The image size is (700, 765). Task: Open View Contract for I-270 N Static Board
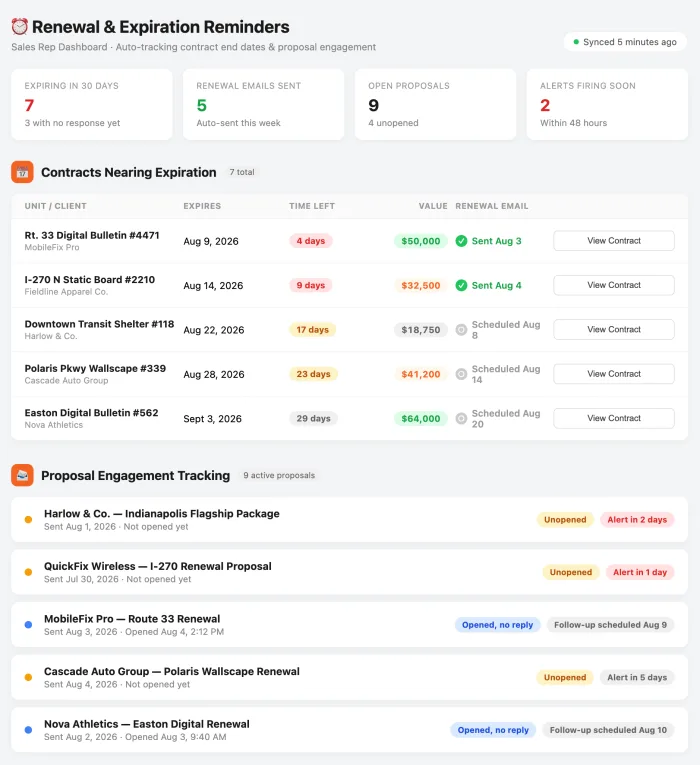[x=614, y=285]
